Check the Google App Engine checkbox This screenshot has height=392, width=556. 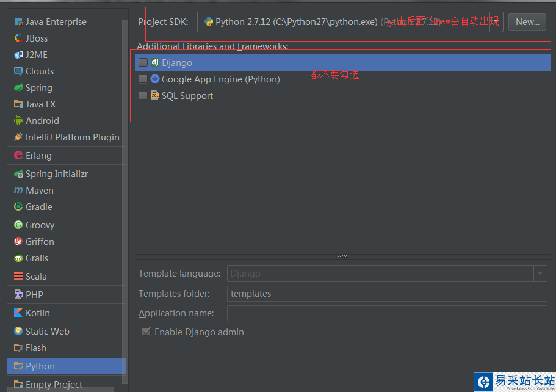[x=143, y=79]
